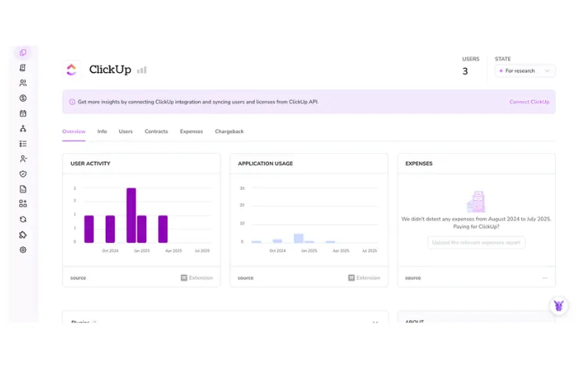Click the Connect ClickUp link

[529, 102]
